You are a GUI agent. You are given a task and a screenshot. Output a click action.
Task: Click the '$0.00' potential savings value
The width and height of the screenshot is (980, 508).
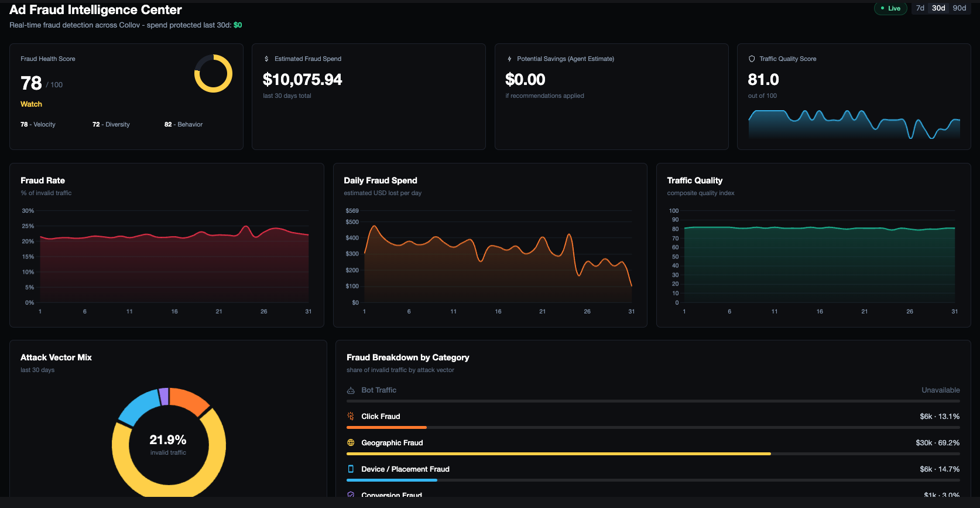(x=525, y=80)
